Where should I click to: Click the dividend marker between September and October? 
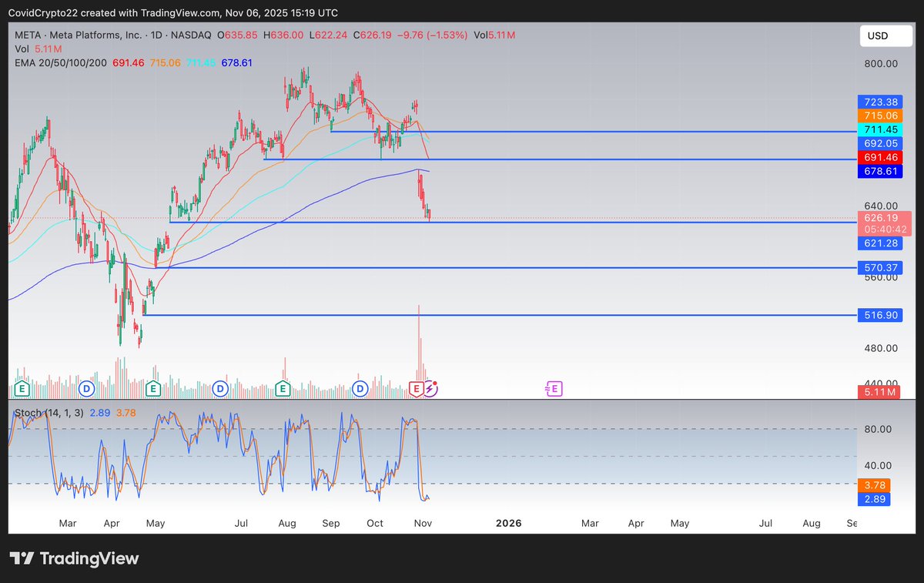click(x=360, y=389)
